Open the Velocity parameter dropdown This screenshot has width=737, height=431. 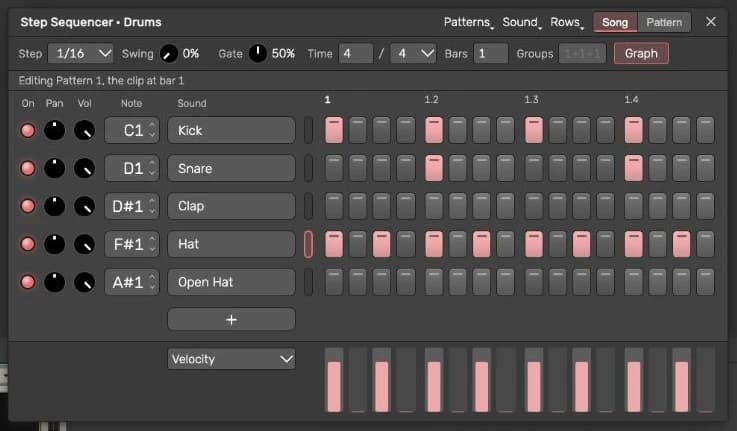231,359
